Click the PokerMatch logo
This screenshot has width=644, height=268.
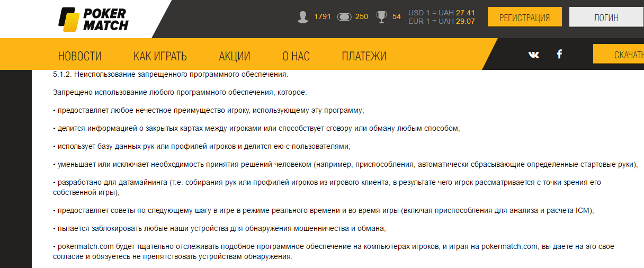(x=94, y=19)
